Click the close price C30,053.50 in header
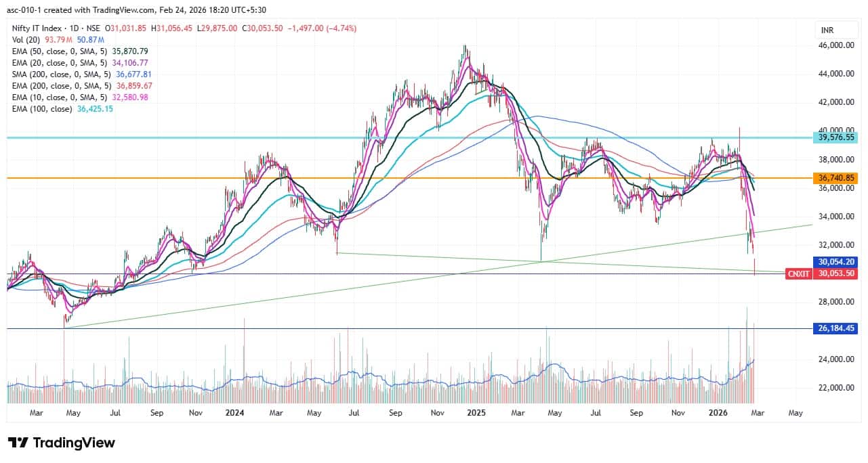This screenshot has width=868, height=463. pyautogui.click(x=263, y=28)
